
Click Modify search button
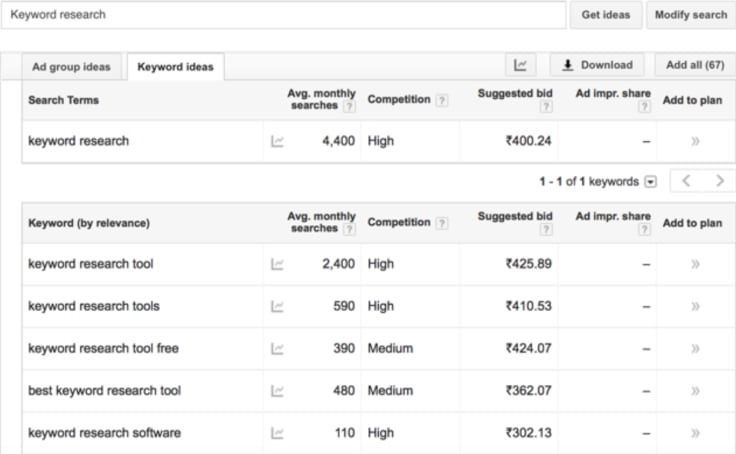[691, 15]
